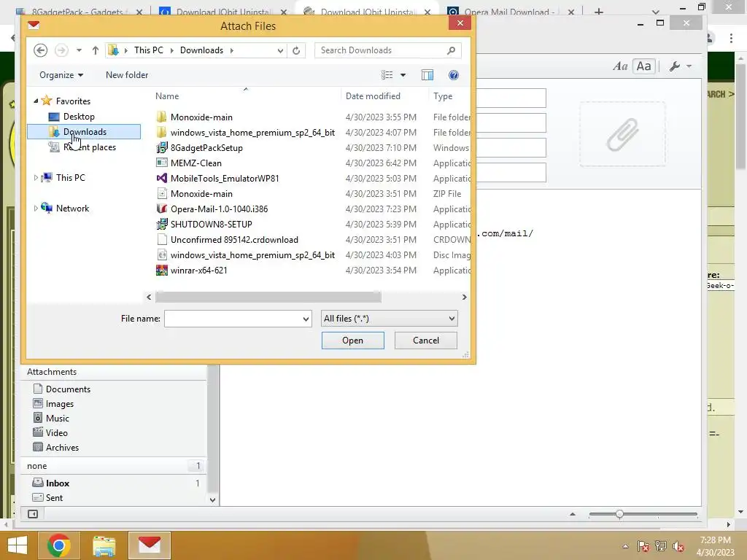747x560 pixels.
Task: Select the Monoxide-main ZIP file
Action: 201,194
